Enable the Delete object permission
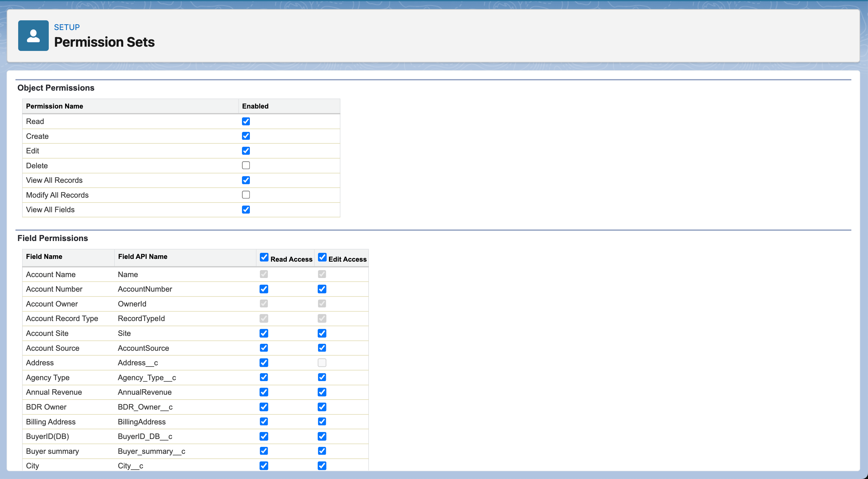 tap(246, 165)
